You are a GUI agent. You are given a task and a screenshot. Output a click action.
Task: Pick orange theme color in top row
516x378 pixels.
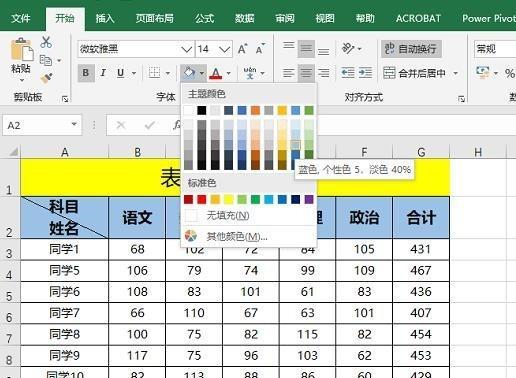tap(255, 110)
